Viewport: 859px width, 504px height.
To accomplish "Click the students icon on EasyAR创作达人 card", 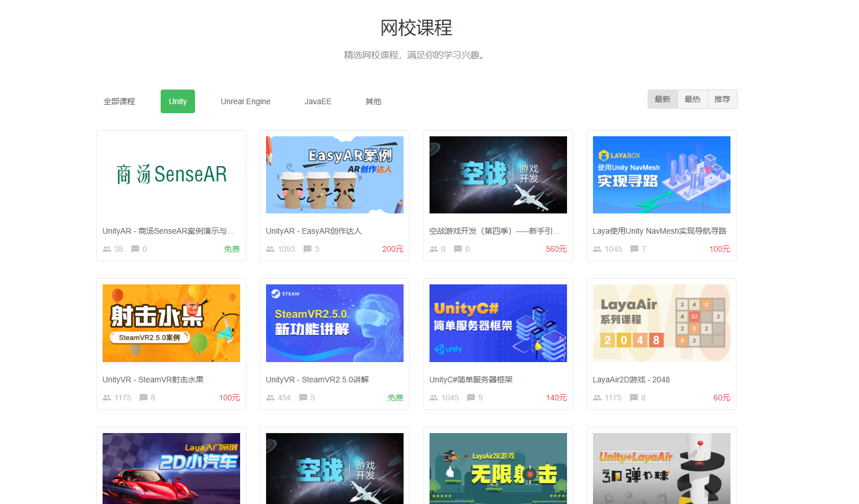I will coord(271,249).
